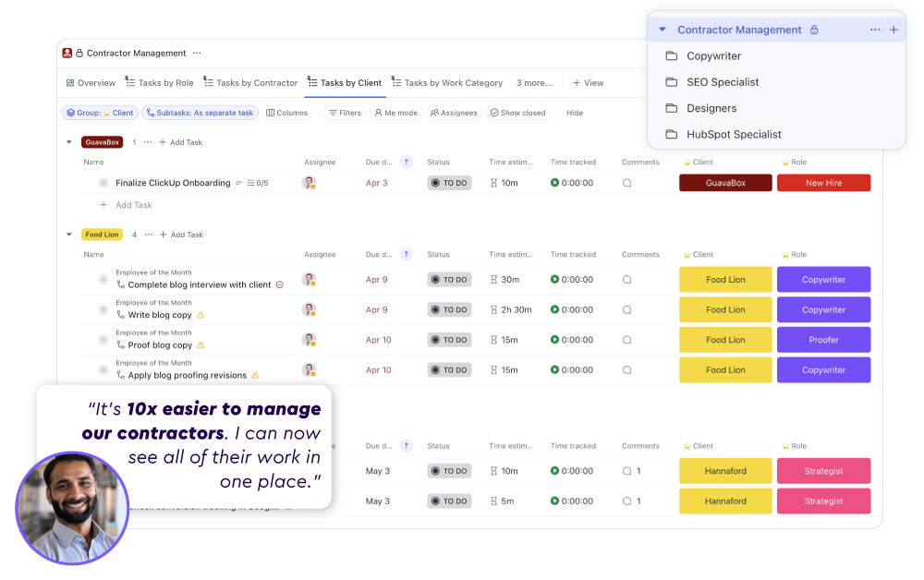924x580 pixels.
Task: Open the Columns settings
Action: coord(287,113)
